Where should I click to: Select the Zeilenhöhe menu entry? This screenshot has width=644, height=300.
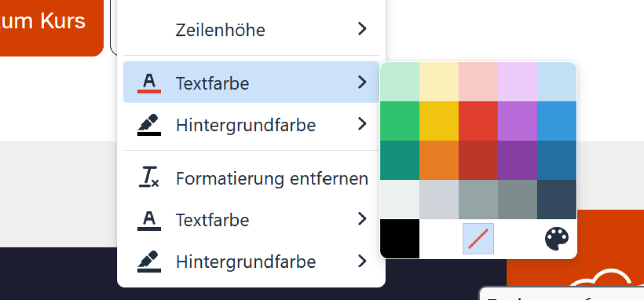pyautogui.click(x=220, y=30)
